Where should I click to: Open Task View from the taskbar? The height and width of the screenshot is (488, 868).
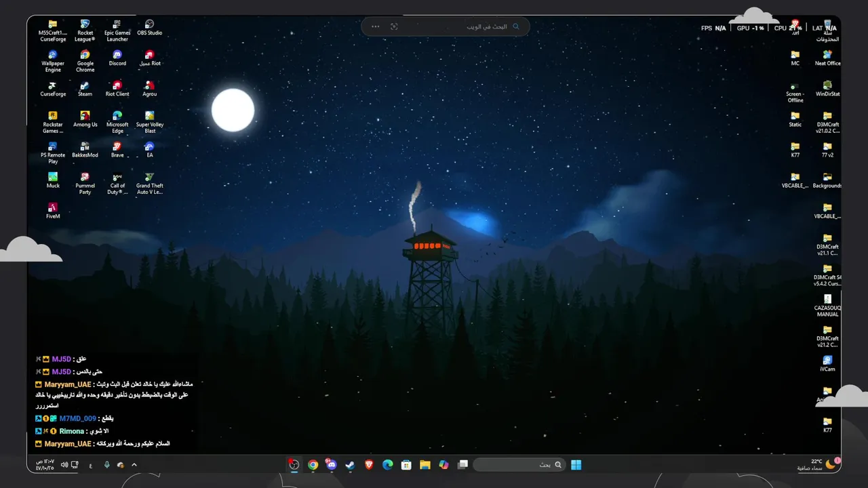tap(462, 464)
